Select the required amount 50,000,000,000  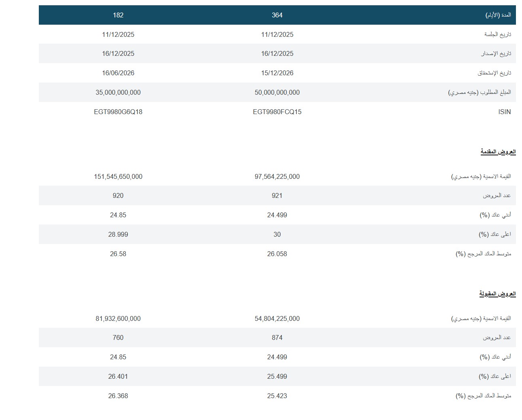[x=277, y=92]
